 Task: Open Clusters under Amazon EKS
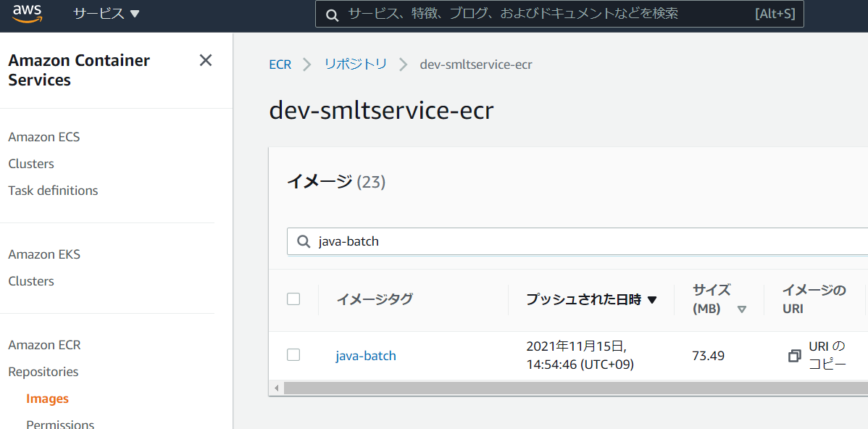pyautogui.click(x=31, y=281)
